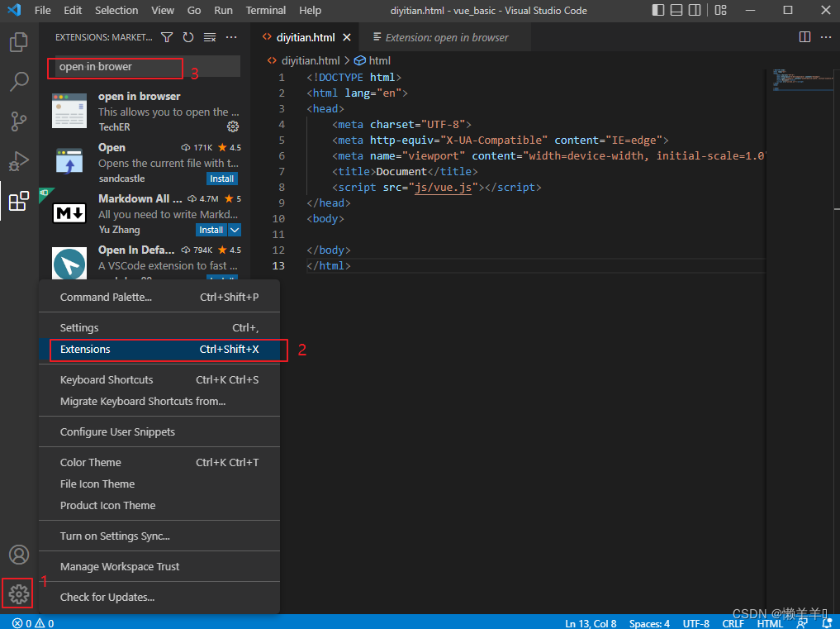The height and width of the screenshot is (629, 840).
Task: Open the Source Control view icon
Action: (18, 121)
